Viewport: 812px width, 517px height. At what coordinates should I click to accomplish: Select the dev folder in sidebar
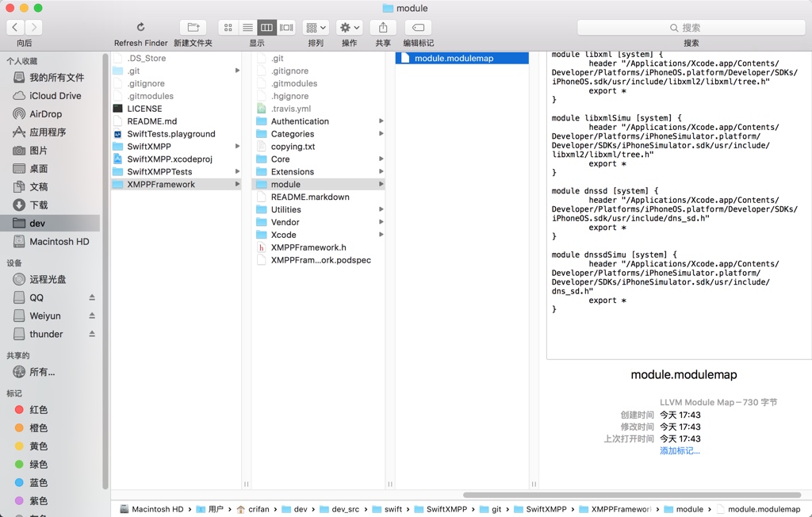[50, 223]
